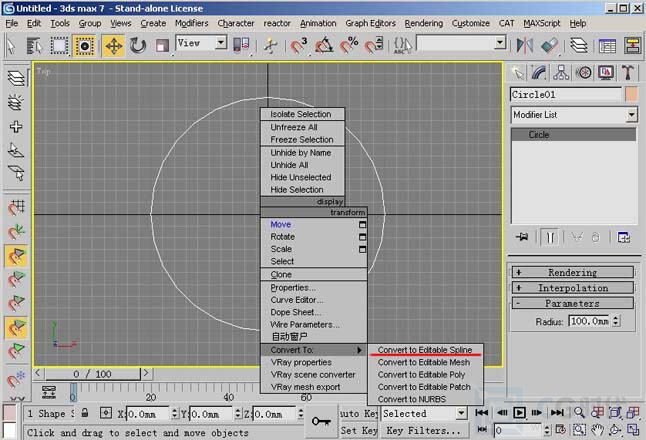Select Clone from quad menu
The image size is (646, 440).
tap(314, 274)
